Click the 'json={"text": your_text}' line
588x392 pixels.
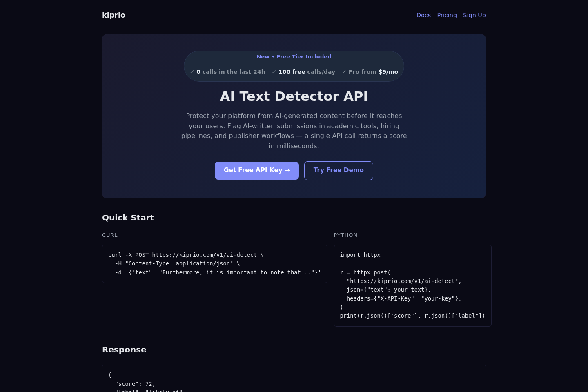point(389,290)
